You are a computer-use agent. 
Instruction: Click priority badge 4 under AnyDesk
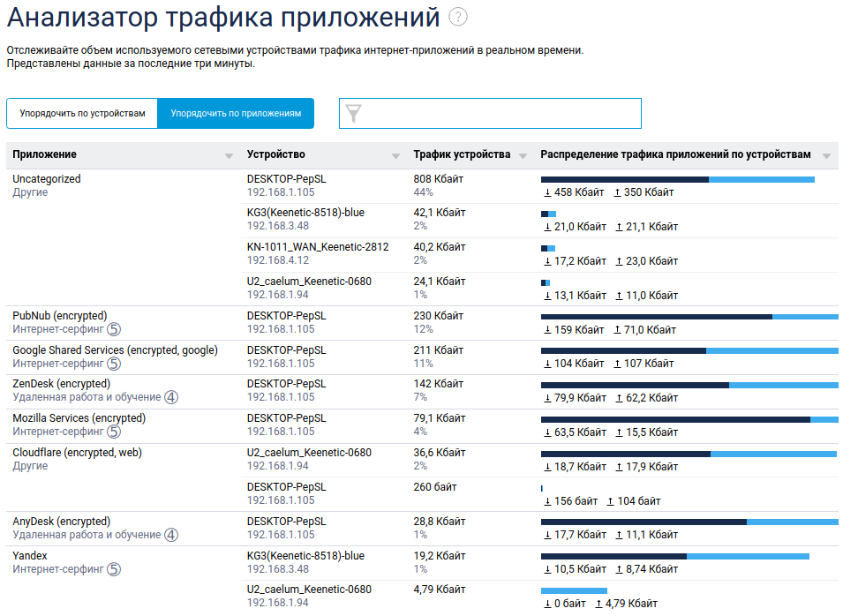(171, 535)
